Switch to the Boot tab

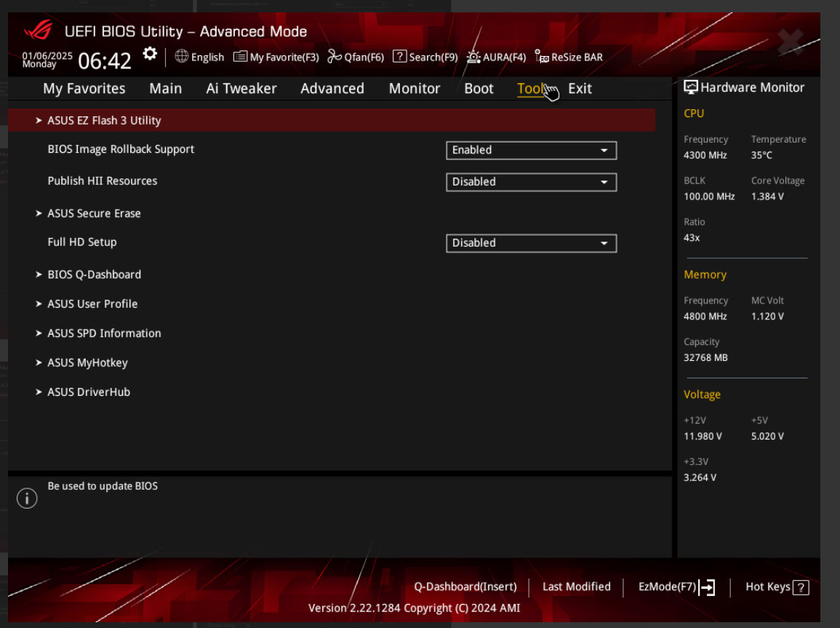(479, 88)
